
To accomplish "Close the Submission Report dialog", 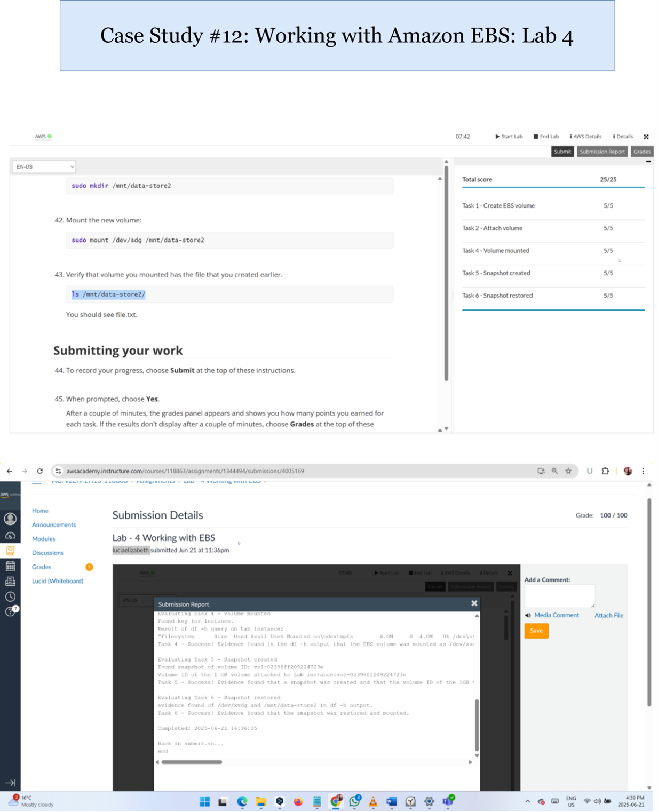I will [x=474, y=603].
